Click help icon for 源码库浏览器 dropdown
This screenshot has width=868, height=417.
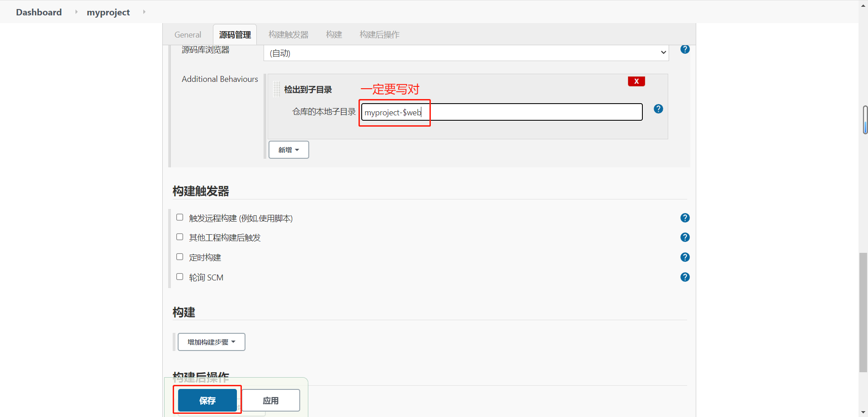pyautogui.click(x=685, y=49)
